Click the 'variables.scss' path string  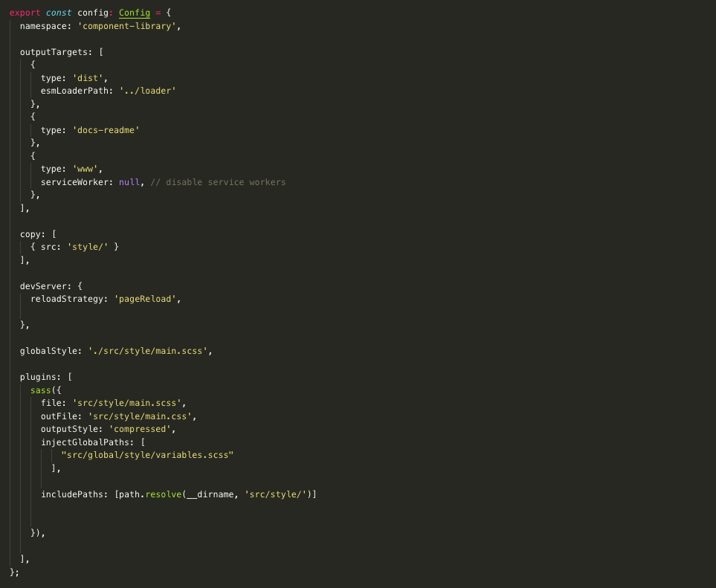pos(147,455)
